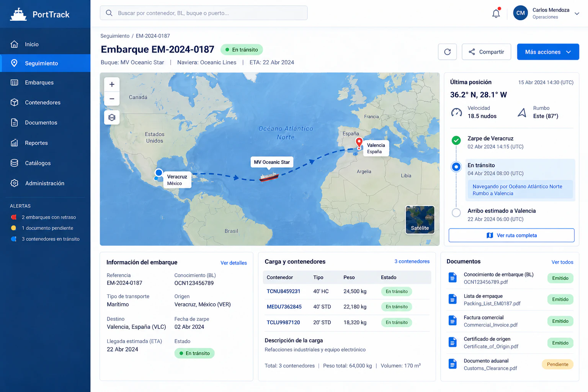The height and width of the screenshot is (392, 588).
Task: Zoom in on the map
Action: (x=112, y=84)
